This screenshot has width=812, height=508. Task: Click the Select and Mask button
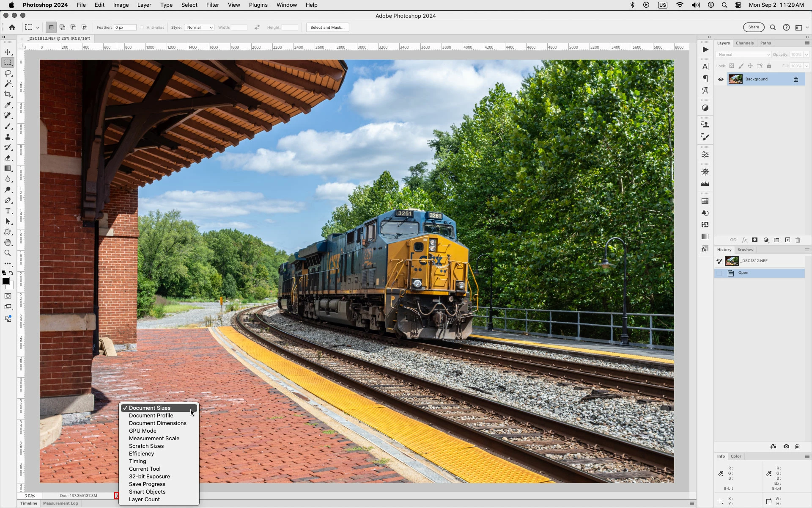coord(327,28)
